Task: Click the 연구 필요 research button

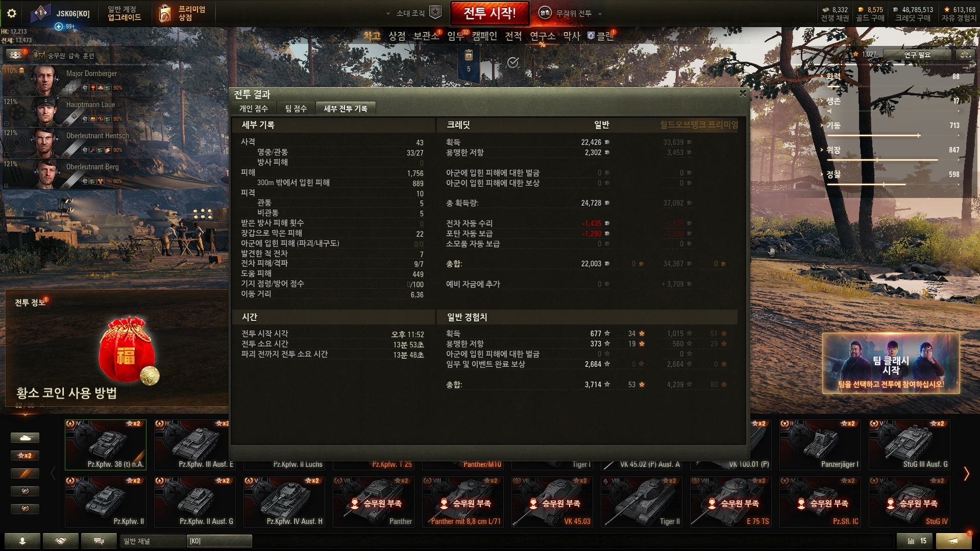Action: point(917,55)
